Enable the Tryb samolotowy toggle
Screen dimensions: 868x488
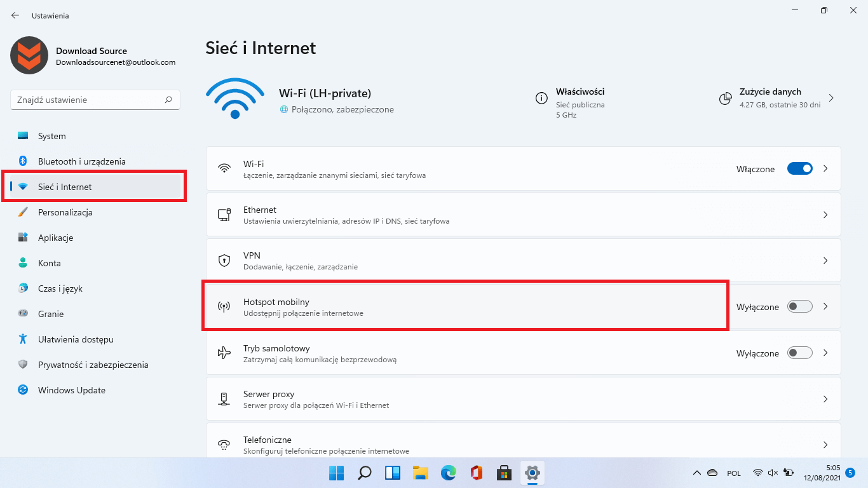point(800,353)
